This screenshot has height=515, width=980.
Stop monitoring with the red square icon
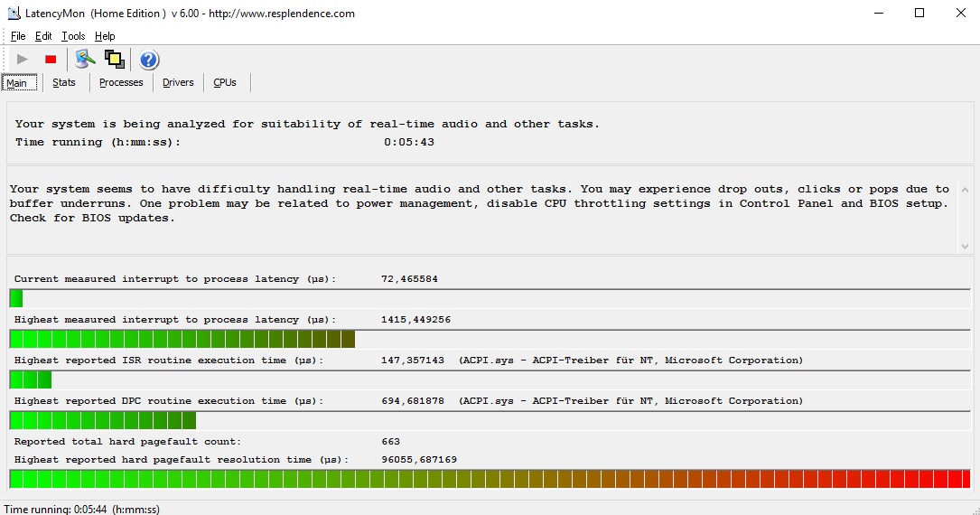tap(51, 60)
